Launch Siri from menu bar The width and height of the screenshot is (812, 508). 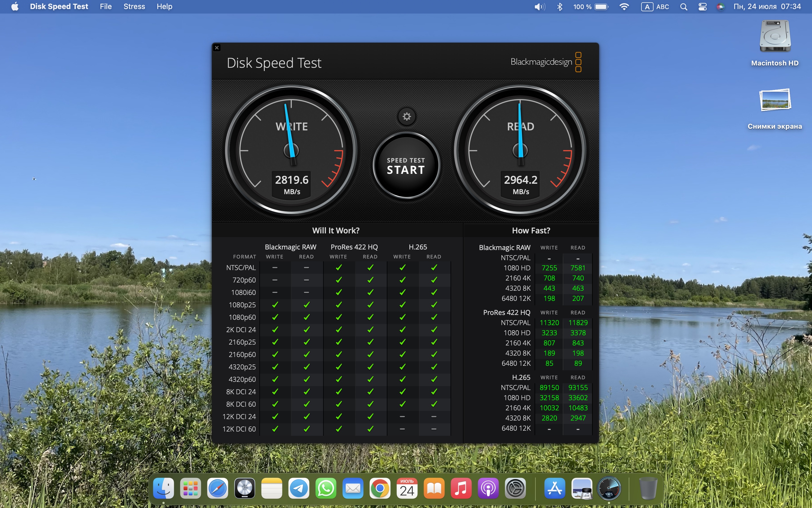[x=720, y=7]
